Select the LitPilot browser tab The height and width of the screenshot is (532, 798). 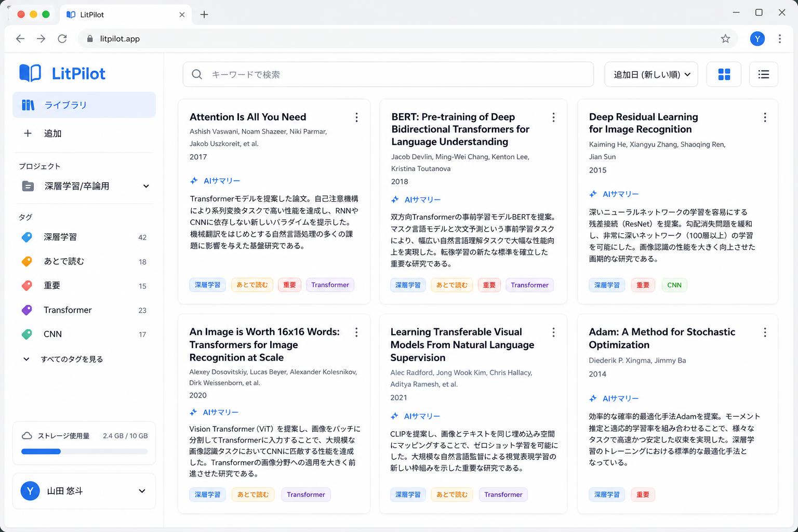point(126,15)
